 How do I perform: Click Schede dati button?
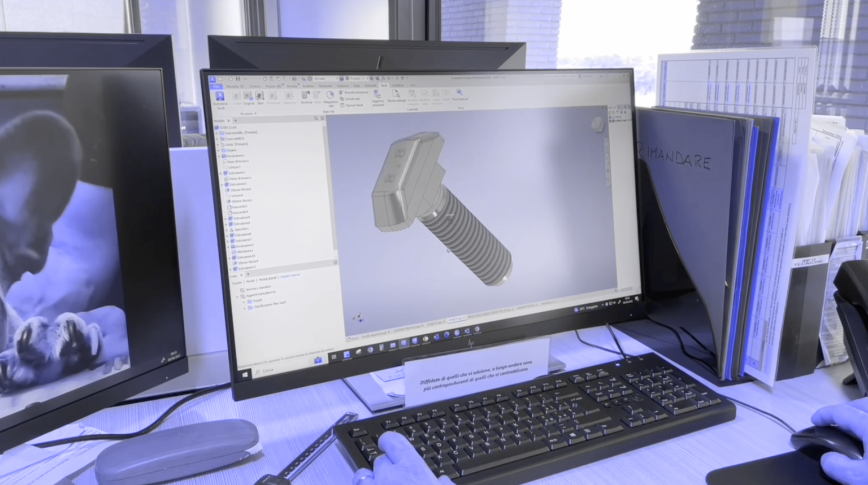point(349,99)
